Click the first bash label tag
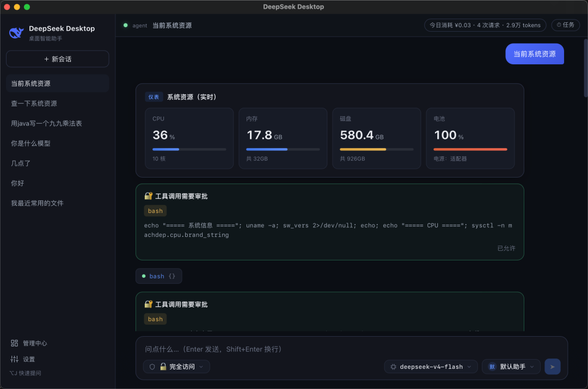This screenshot has height=389, width=588. click(155, 211)
